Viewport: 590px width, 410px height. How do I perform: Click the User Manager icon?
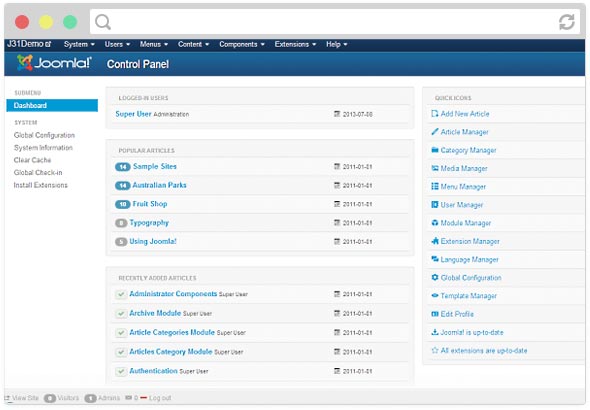click(435, 205)
